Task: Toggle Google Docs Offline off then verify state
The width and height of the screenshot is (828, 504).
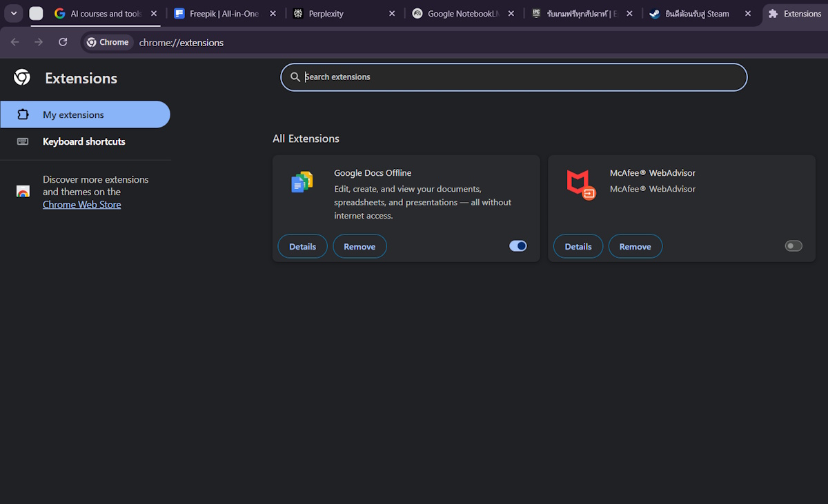Action: coord(517,245)
